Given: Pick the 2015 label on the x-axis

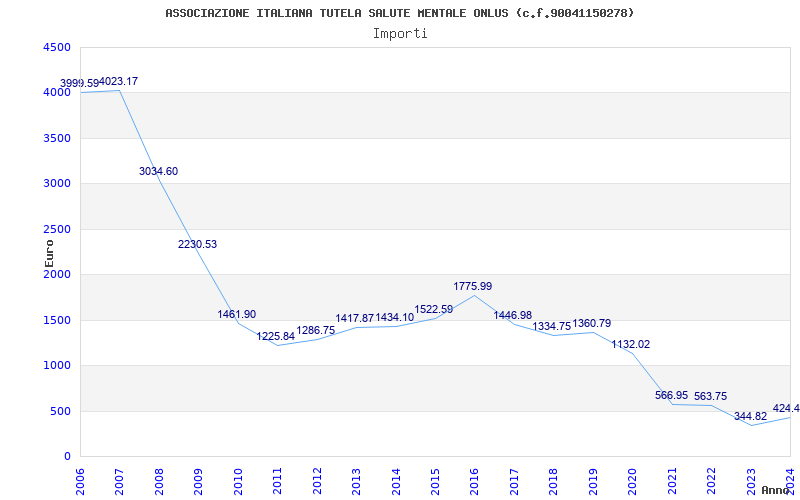Looking at the screenshot, I should pyautogui.click(x=435, y=481).
